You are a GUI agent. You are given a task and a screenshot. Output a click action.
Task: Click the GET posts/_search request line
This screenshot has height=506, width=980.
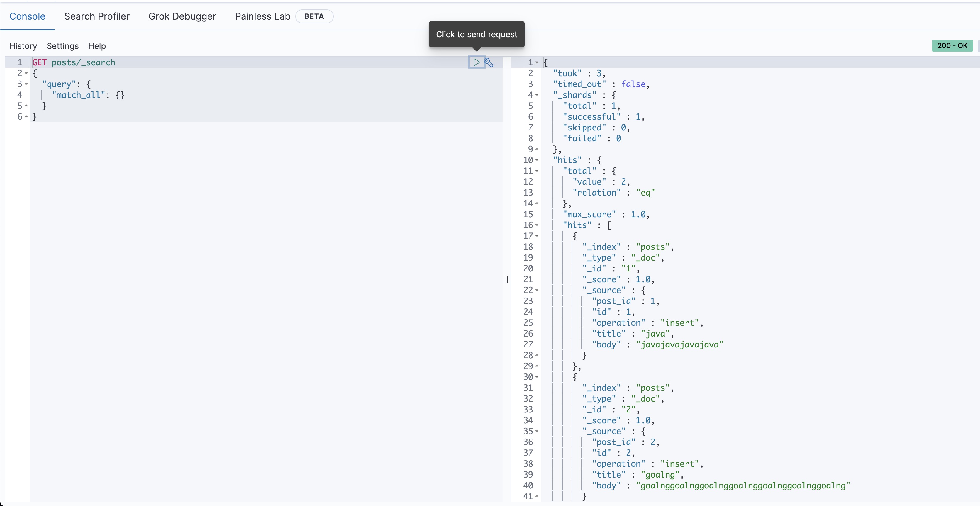[x=73, y=62]
